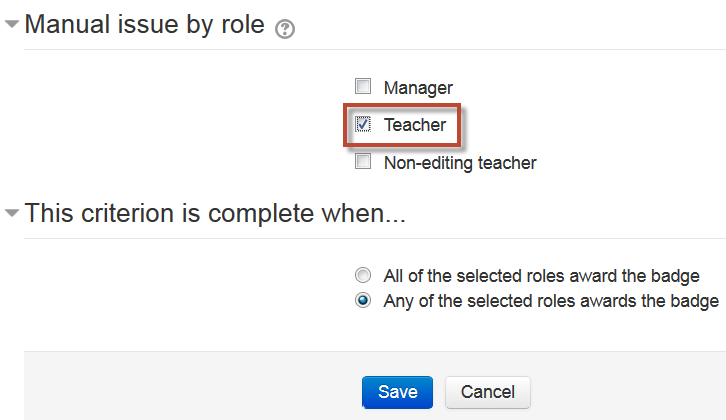The width and height of the screenshot is (726, 420).
Task: Click the red highlight border around Teacher
Action: pos(402,105)
